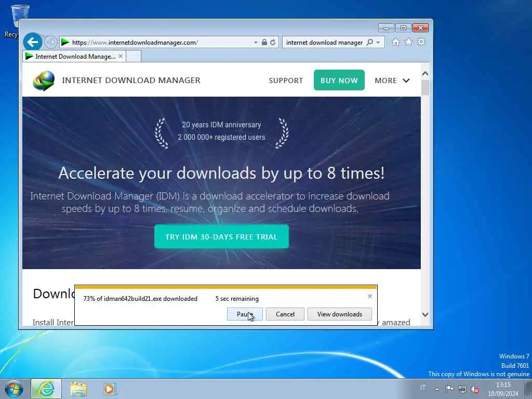Expand the search provider dropdown arrow
Image resolution: width=532 pixels, height=399 pixels.
[x=378, y=43]
